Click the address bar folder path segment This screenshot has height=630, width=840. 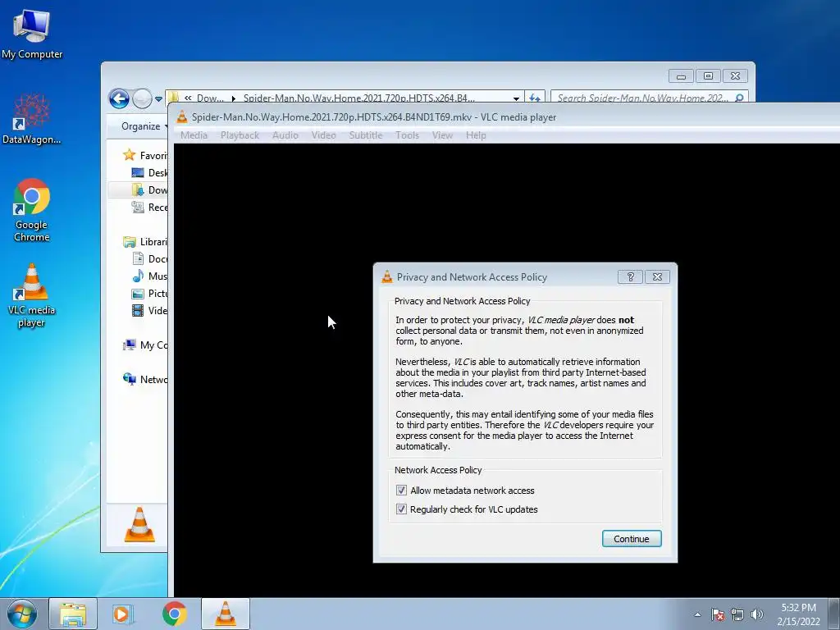pyautogui.click(x=359, y=98)
